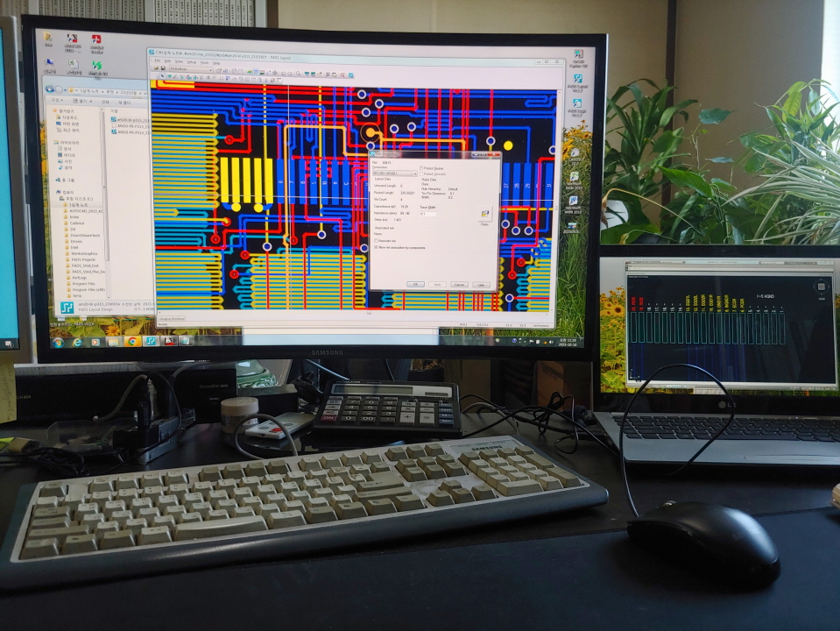The height and width of the screenshot is (631, 840).
Task: Click the Rules icon in Net Properties
Action: point(485,214)
